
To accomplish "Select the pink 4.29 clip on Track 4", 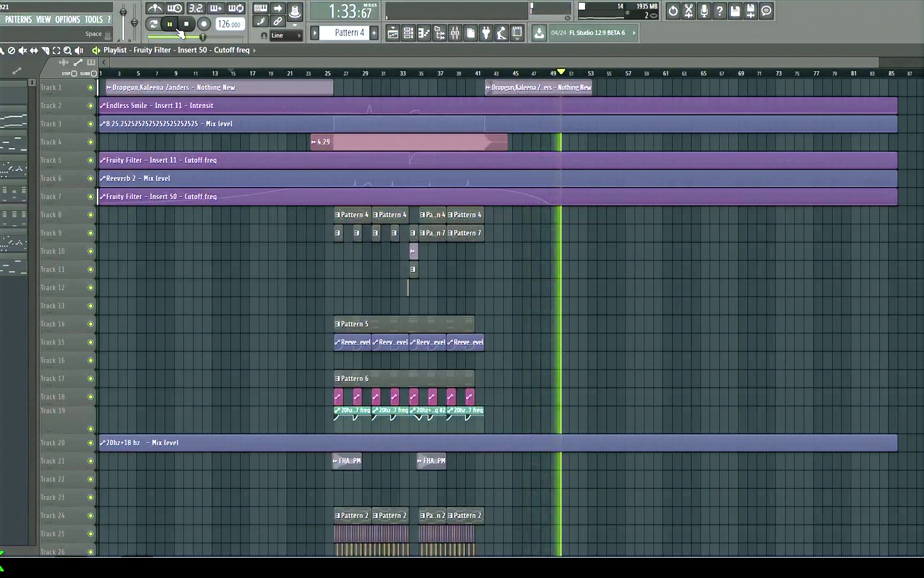I will click(x=409, y=142).
